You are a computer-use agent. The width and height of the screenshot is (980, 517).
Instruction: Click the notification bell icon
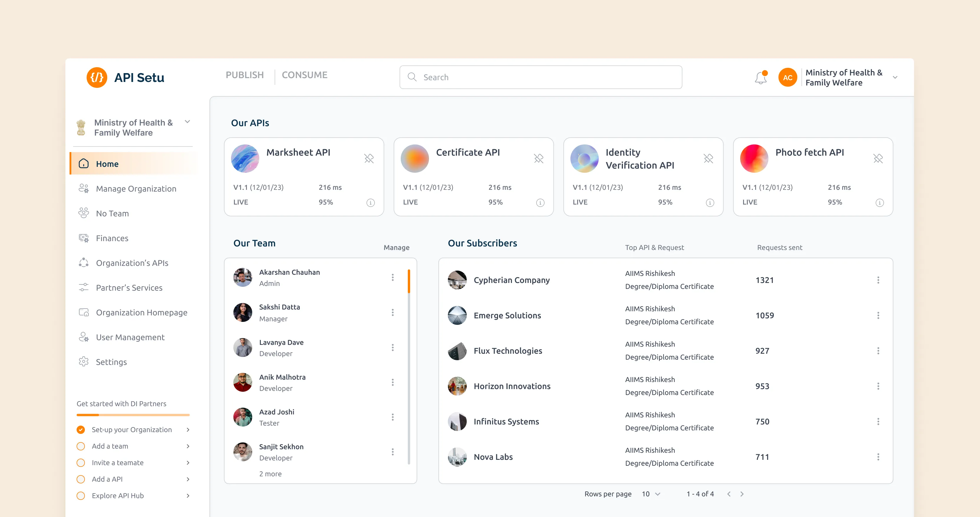point(760,78)
